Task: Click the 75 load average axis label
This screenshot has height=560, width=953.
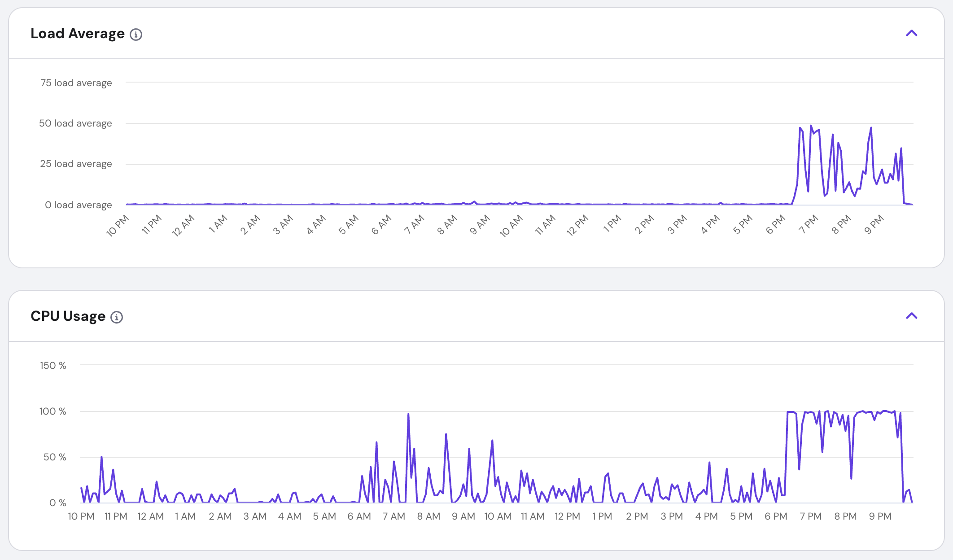Action: click(x=76, y=83)
